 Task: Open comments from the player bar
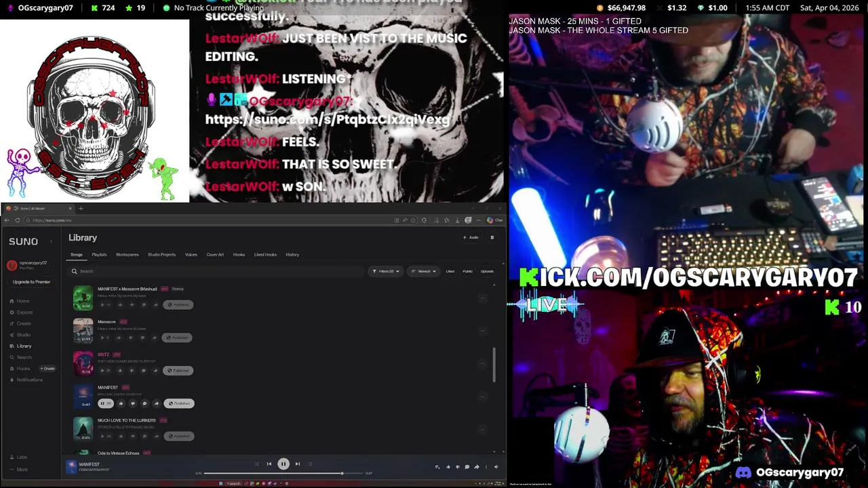[467, 467]
